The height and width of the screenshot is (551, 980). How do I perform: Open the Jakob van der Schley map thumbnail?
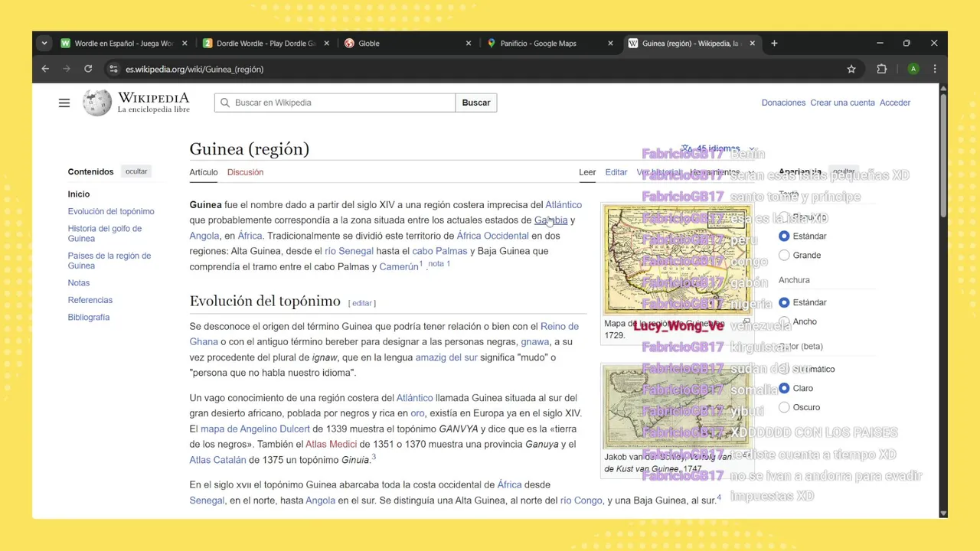tap(677, 406)
